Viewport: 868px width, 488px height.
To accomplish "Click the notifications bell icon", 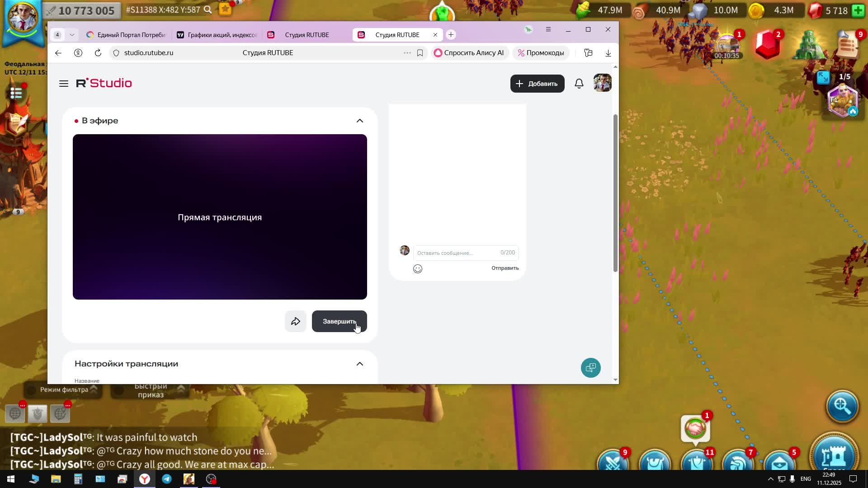I will tap(579, 84).
